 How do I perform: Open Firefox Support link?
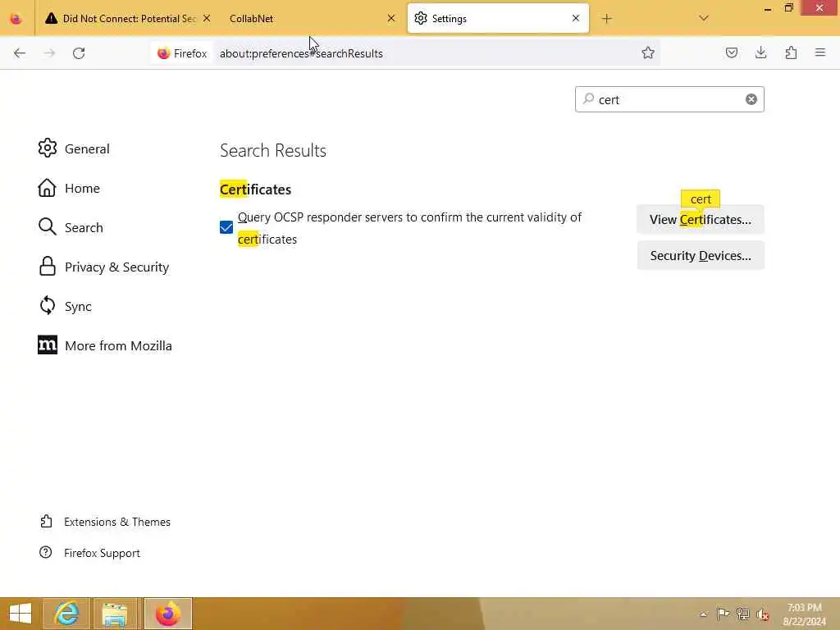pyautogui.click(x=89, y=553)
